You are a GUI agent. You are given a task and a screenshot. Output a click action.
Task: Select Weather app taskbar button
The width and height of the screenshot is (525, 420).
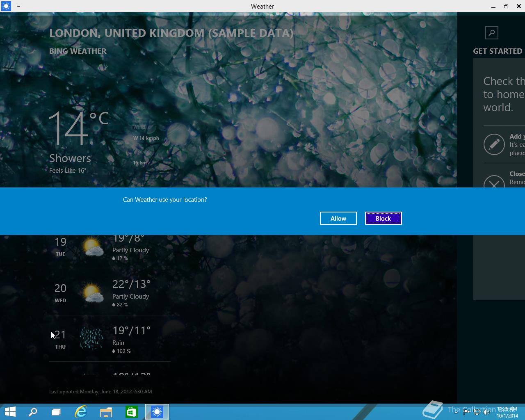point(157,412)
